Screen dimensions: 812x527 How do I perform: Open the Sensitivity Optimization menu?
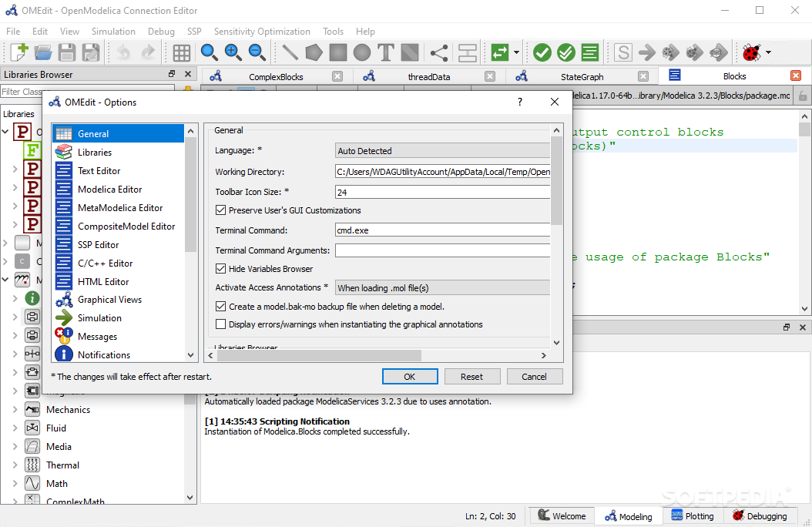pyautogui.click(x=262, y=32)
